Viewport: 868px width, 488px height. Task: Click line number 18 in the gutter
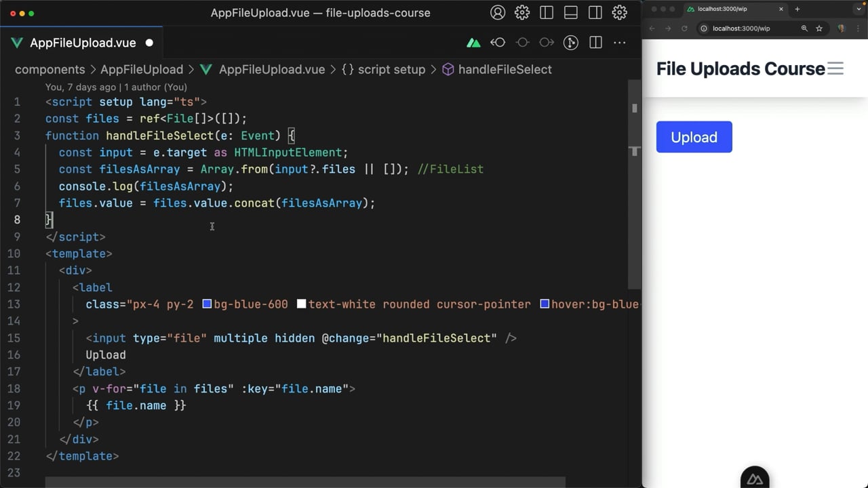(x=14, y=388)
